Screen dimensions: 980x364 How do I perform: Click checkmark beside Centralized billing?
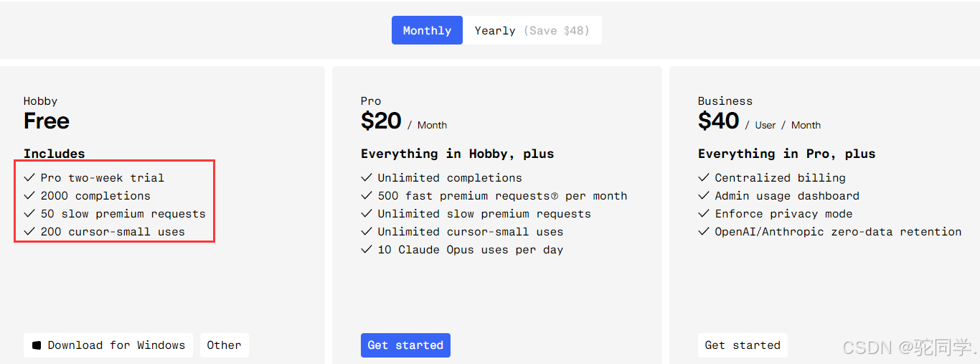tap(704, 177)
